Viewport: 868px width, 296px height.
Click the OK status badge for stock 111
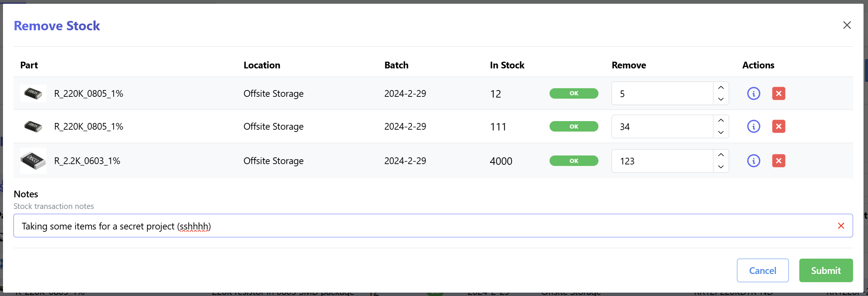pos(573,126)
